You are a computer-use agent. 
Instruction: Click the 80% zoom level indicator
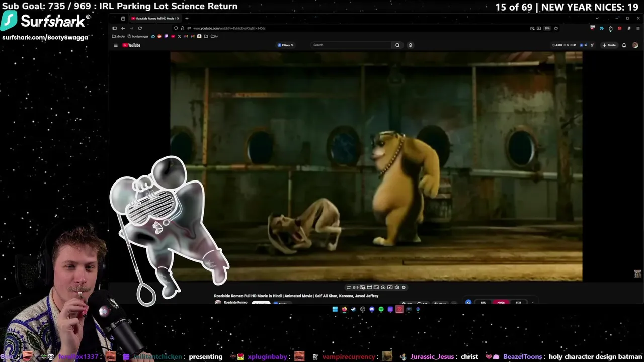(547, 28)
